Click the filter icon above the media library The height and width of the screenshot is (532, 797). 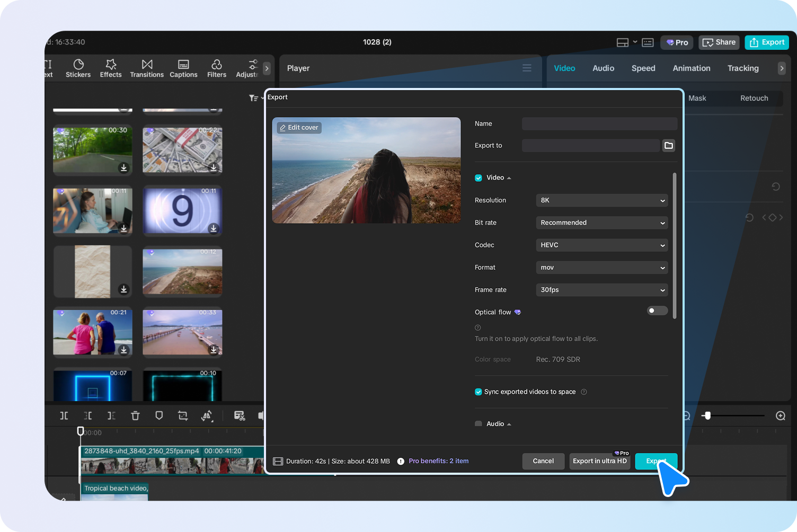point(253,97)
